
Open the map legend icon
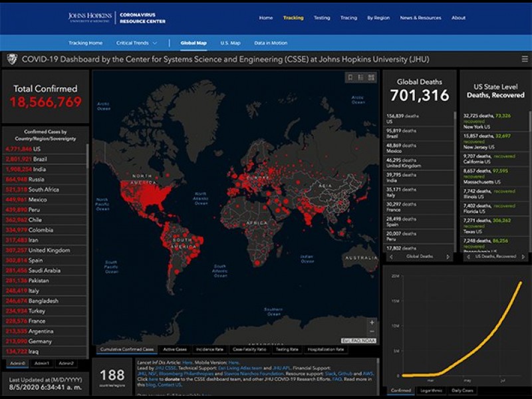(361, 77)
